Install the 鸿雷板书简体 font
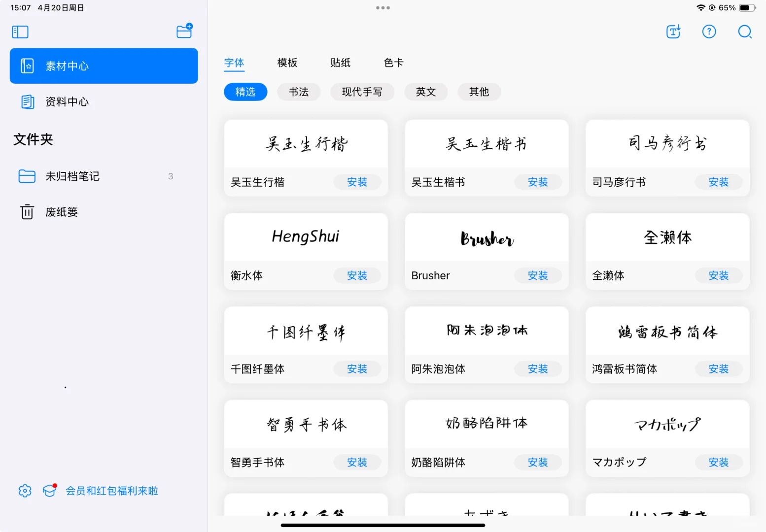766x532 pixels. click(x=719, y=369)
